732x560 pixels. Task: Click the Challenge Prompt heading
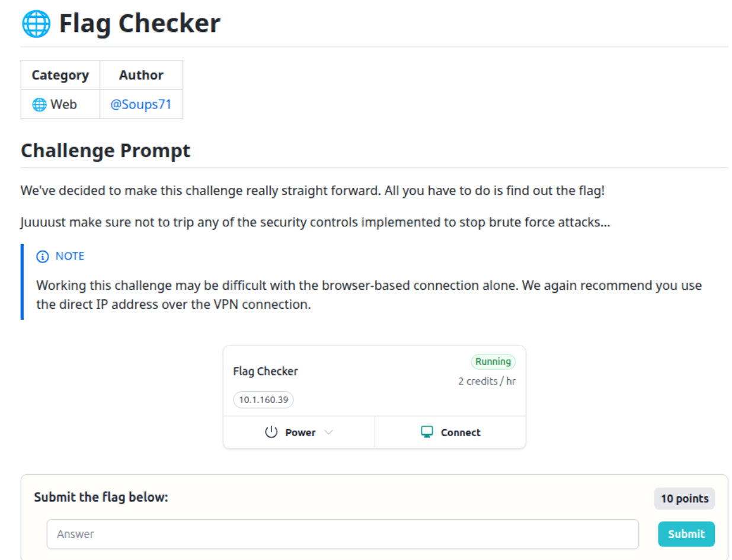(x=105, y=151)
